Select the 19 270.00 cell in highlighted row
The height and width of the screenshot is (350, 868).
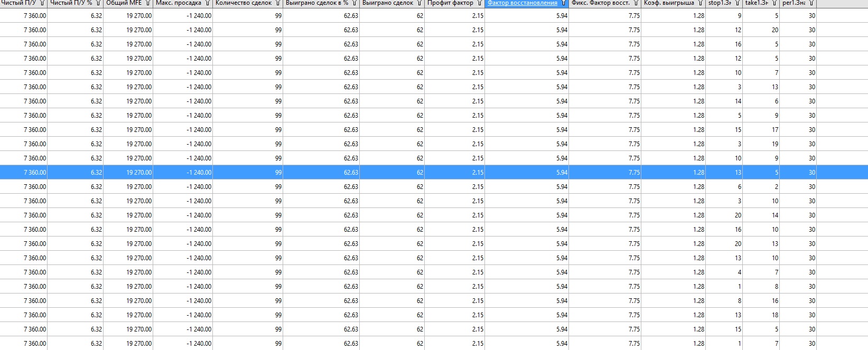(128, 173)
